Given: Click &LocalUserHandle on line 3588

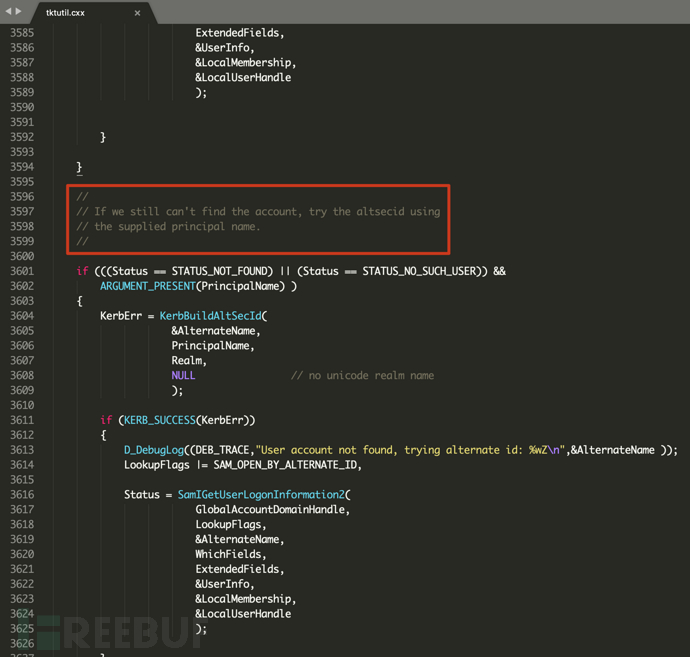Looking at the screenshot, I should click(243, 77).
